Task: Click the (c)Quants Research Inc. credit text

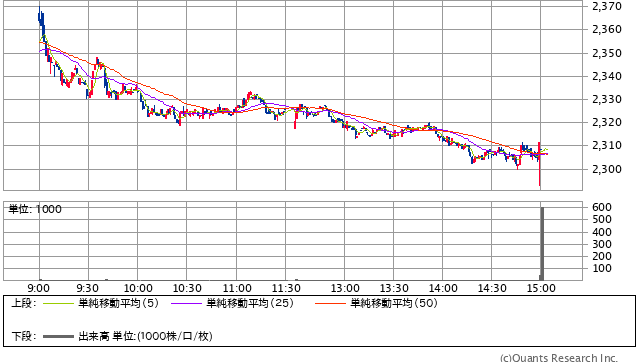Action: pyautogui.click(x=559, y=358)
